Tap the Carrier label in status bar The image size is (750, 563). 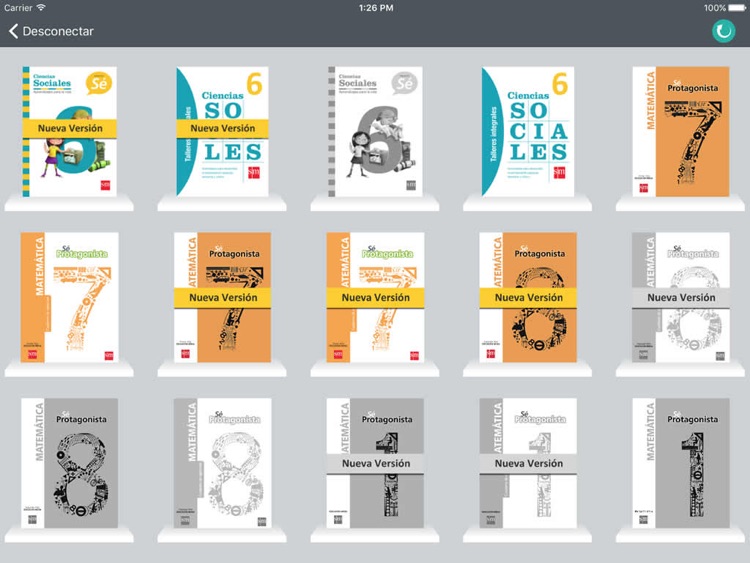click(x=18, y=8)
